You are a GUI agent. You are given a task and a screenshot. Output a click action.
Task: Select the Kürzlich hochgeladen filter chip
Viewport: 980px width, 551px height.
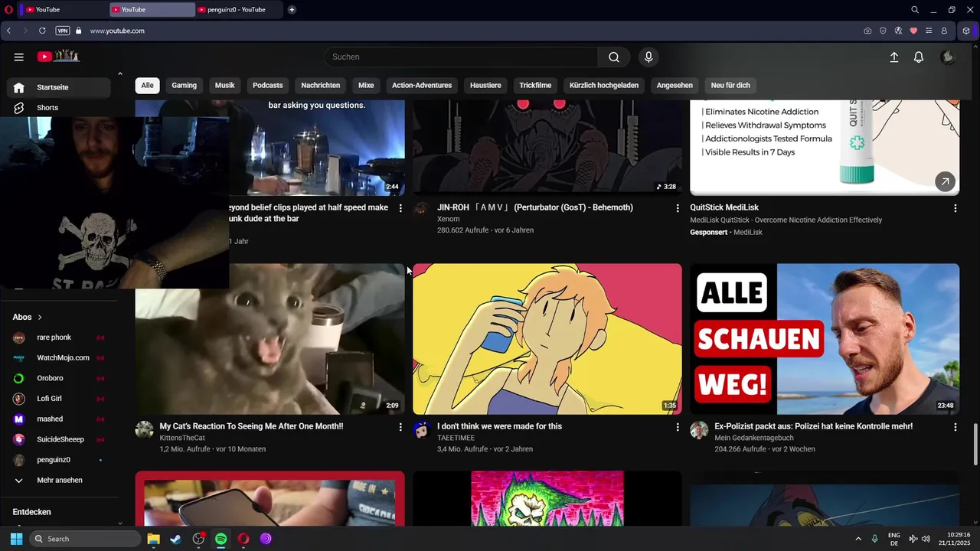click(604, 85)
